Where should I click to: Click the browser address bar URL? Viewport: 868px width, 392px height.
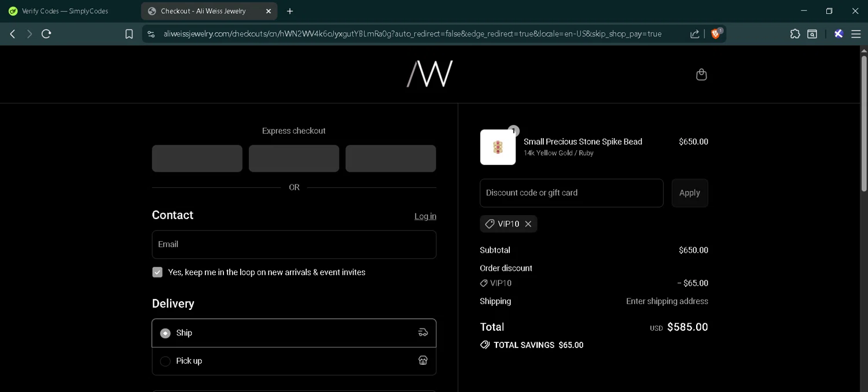[412, 34]
